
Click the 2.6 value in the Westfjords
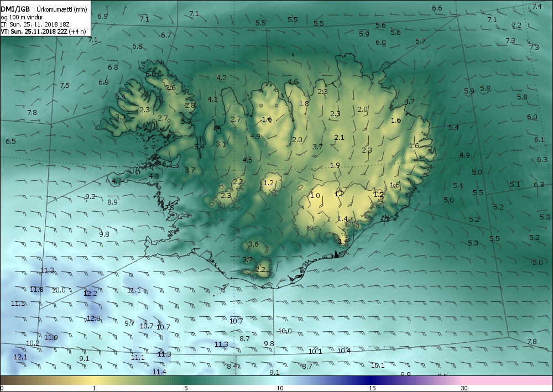[170, 87]
